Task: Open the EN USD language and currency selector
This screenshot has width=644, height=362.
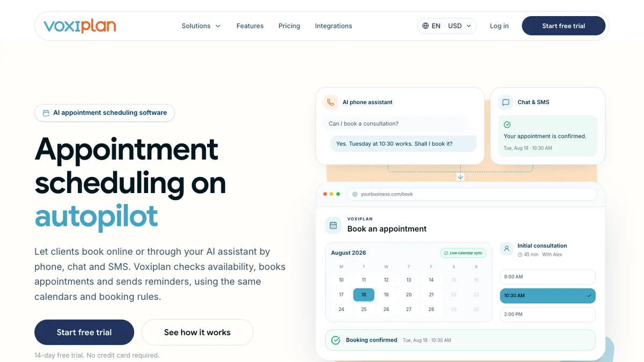Action: (447, 26)
